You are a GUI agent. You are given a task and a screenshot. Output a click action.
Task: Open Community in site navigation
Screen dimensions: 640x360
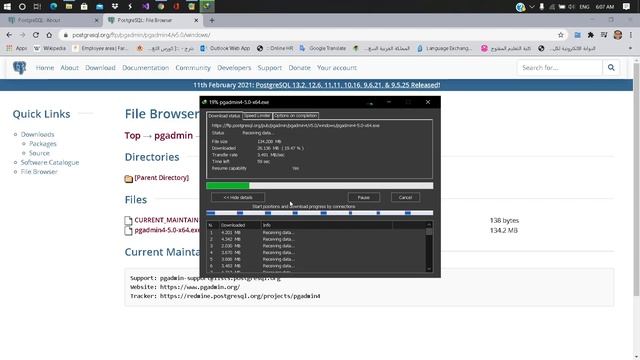click(x=193, y=68)
